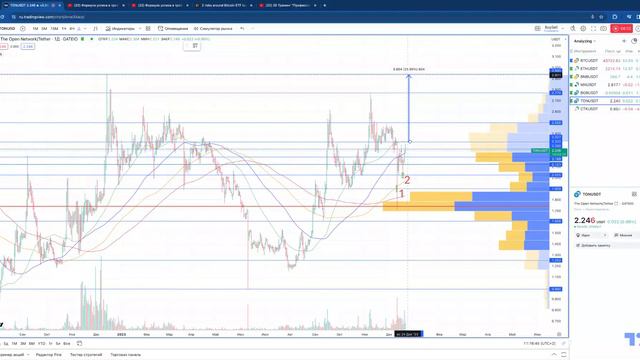Image resolution: width=640 pixels, height=360 pixels.
Task: Select the 1М range at the bottom bar
Action: [x=14, y=344]
